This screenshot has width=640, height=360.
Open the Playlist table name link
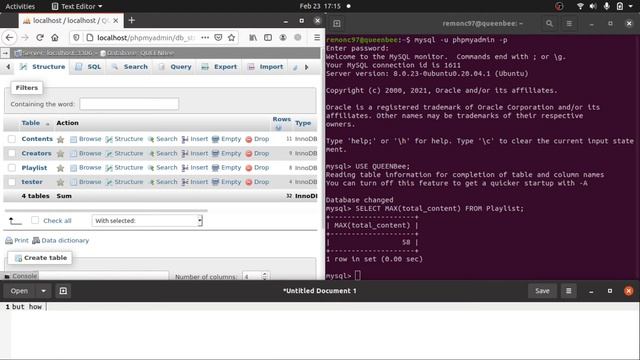tap(34, 168)
